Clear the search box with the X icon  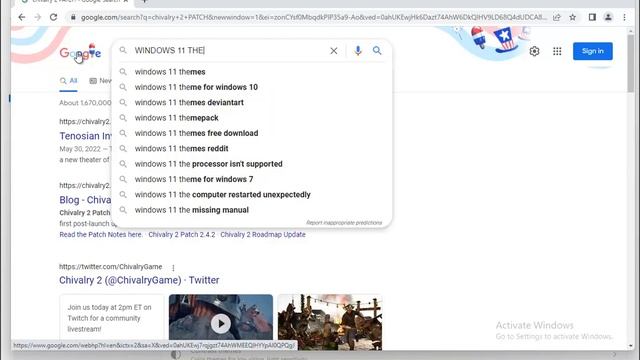[333, 51]
